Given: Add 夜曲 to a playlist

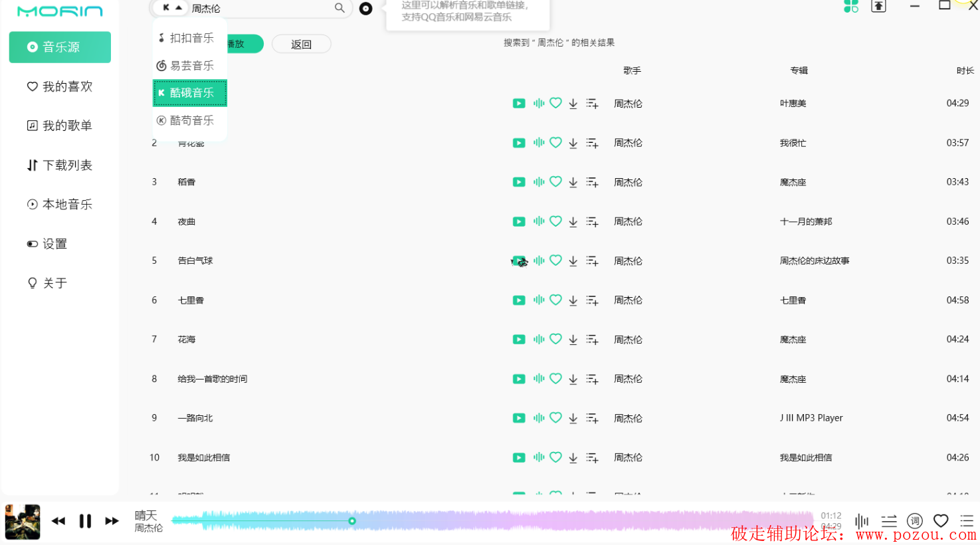Looking at the screenshot, I should [592, 222].
